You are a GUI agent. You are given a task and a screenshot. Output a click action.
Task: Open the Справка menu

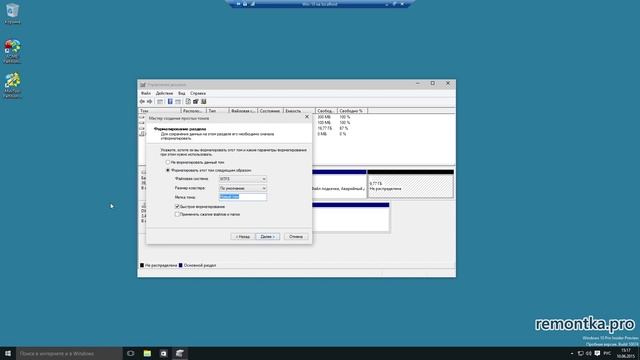(198, 93)
